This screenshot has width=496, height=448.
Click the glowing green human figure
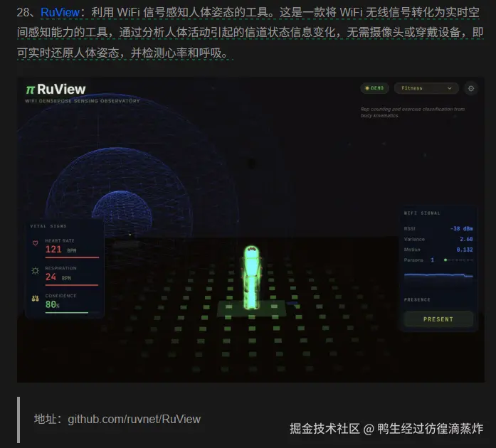coord(252,277)
